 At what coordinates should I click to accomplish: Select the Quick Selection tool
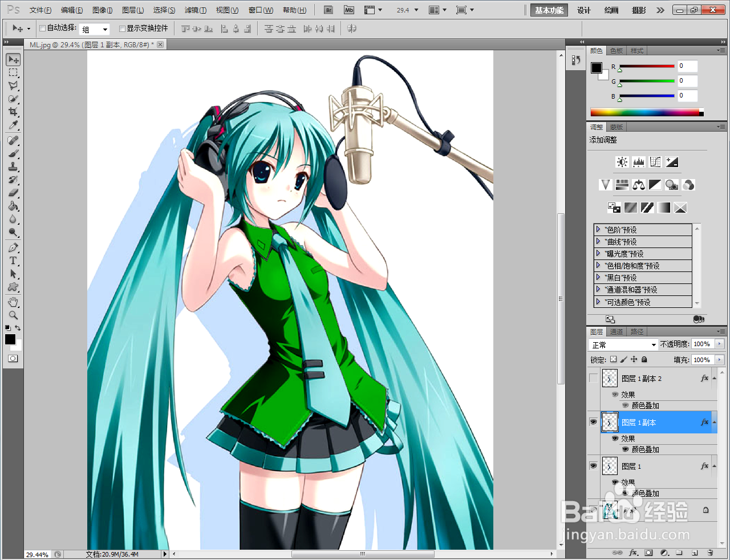pos(13,99)
